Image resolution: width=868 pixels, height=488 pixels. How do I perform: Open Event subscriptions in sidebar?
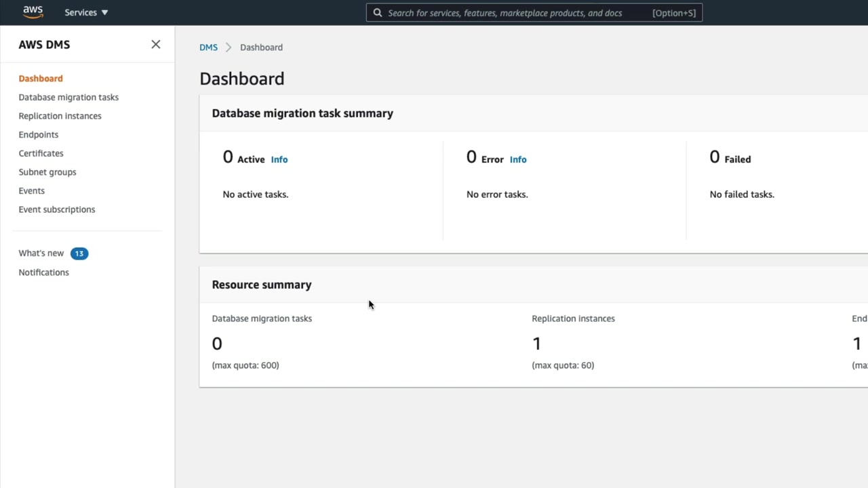tap(57, 209)
